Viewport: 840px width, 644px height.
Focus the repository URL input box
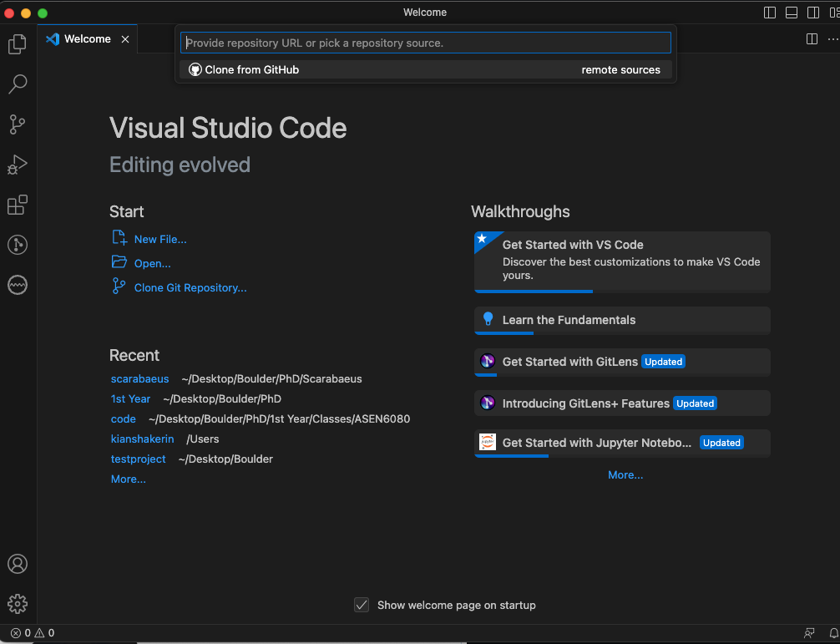point(425,43)
